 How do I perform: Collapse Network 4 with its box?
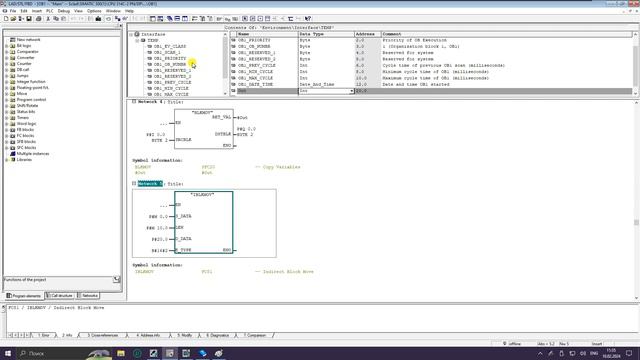point(134,102)
